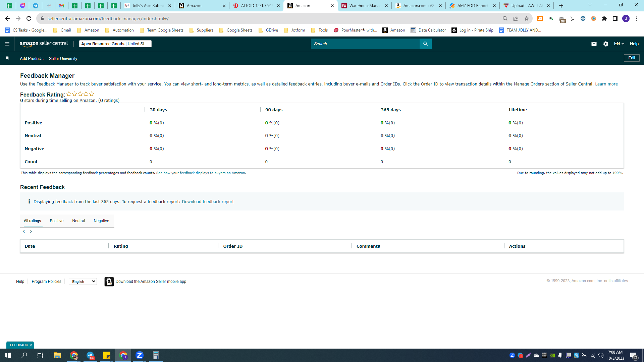Click the Order ID column header
This screenshot has height=362, width=644.
click(233, 246)
